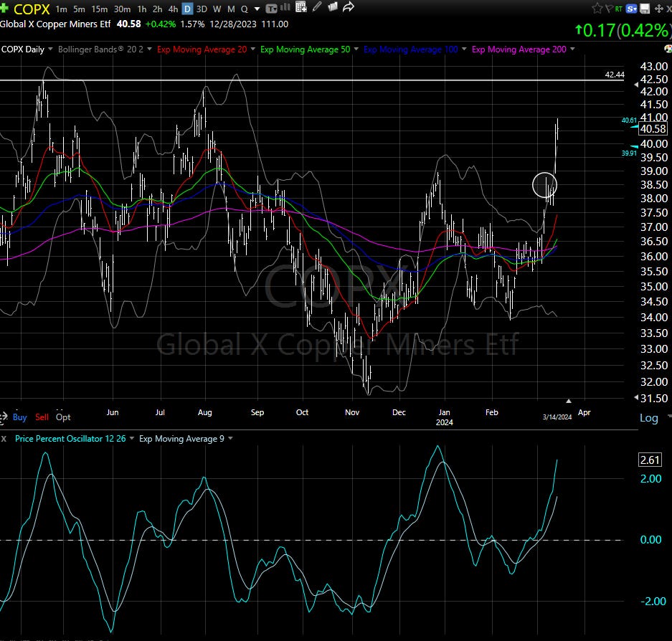This screenshot has width=672, height=641.
Task: Click the green plus add-symbol icon
Action: (4, 8)
